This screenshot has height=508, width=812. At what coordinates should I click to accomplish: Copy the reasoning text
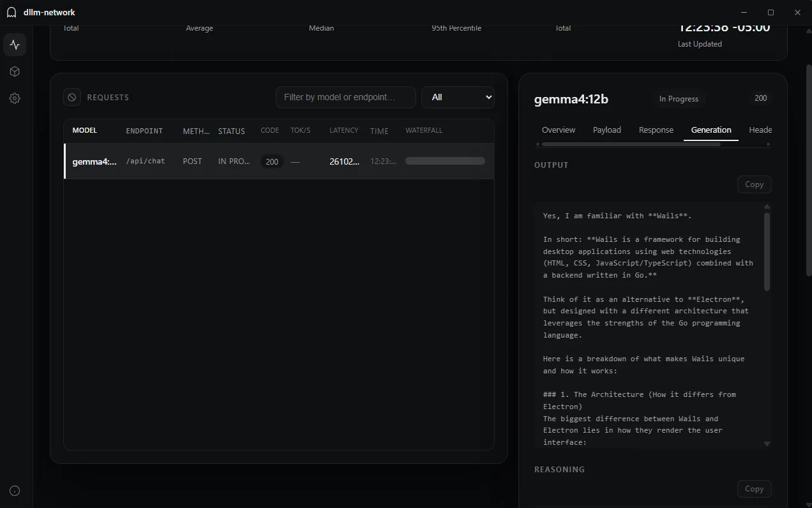pyautogui.click(x=754, y=489)
